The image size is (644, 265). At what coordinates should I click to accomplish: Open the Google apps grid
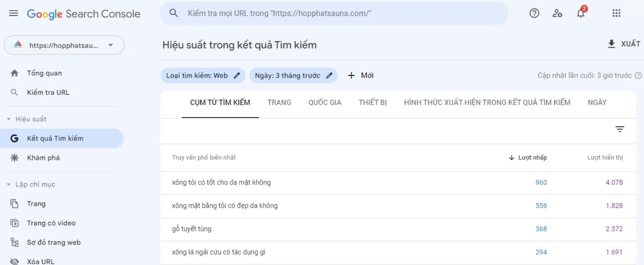[x=617, y=13]
